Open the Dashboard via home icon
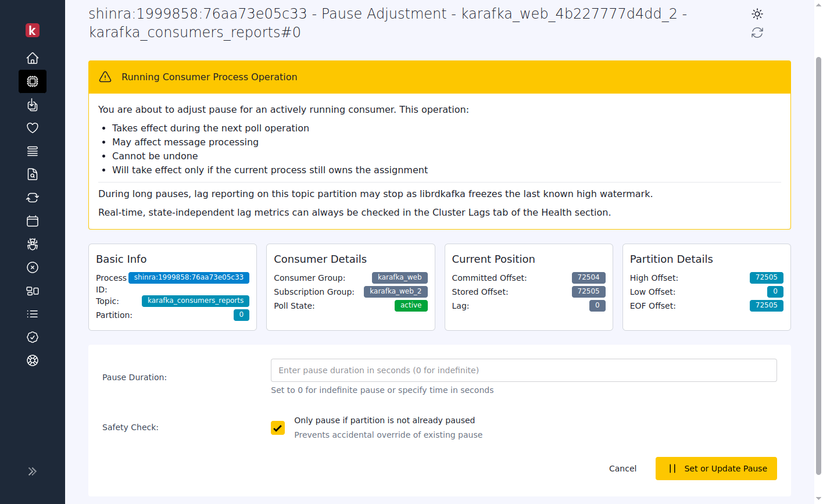The width and height of the screenshot is (823, 504). pos(33,58)
